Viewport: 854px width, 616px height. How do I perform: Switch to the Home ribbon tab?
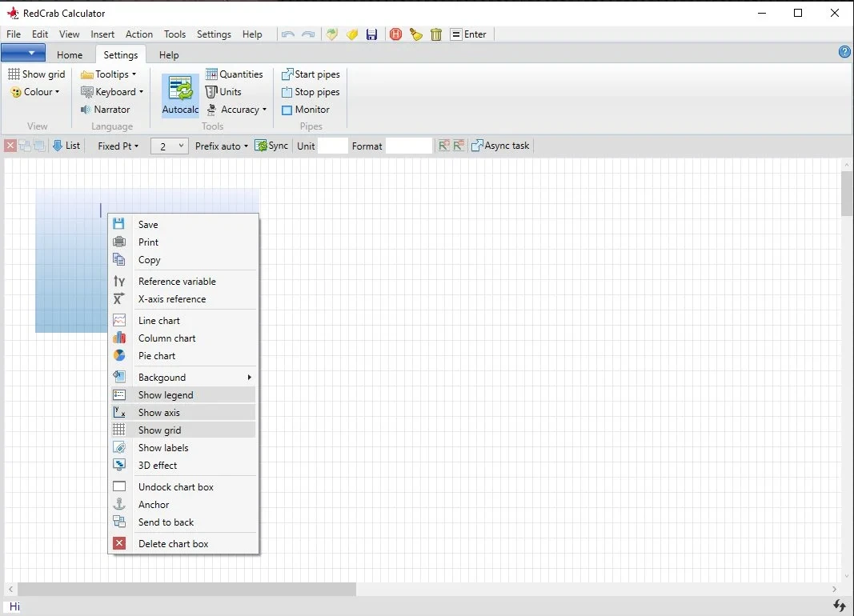[x=70, y=55]
